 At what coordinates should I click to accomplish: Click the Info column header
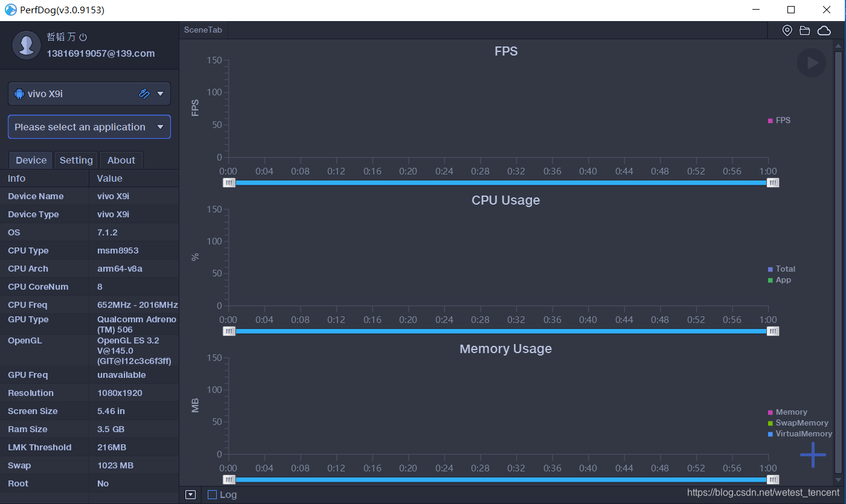(45, 178)
